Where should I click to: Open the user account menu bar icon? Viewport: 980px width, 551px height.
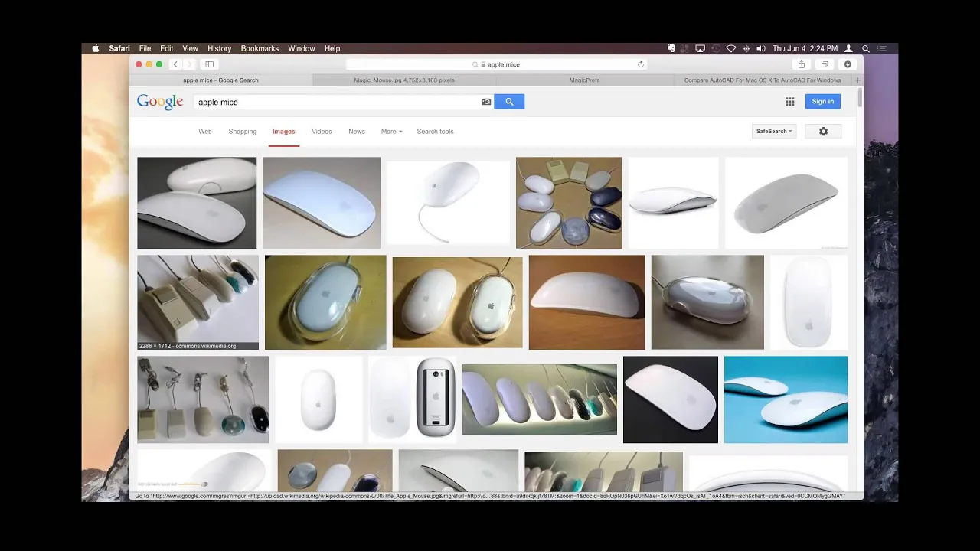point(850,48)
